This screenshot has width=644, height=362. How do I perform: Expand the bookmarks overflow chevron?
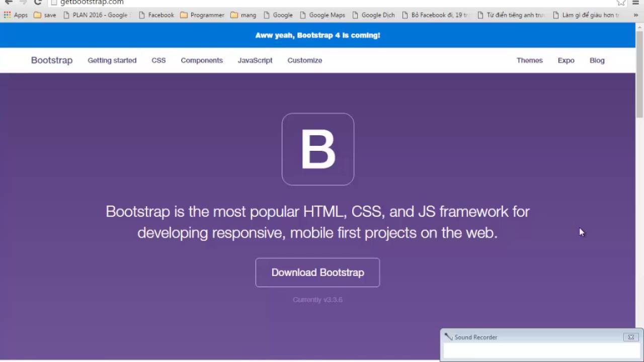click(636, 15)
